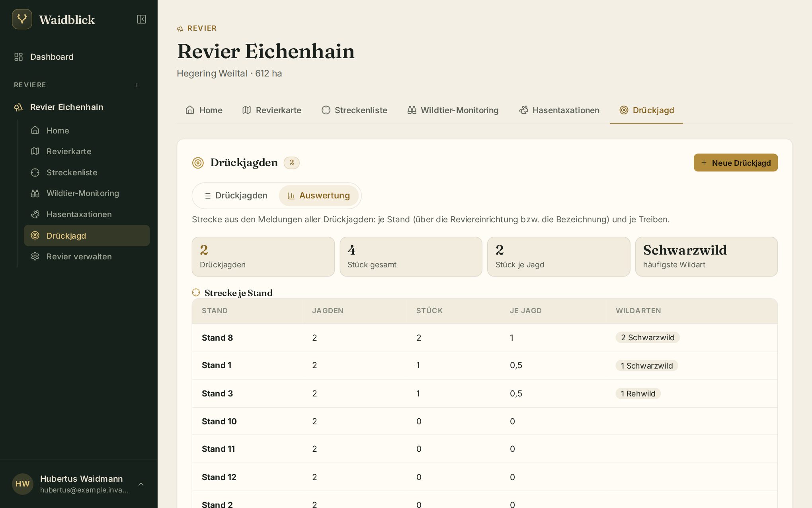Click the Drückjagden count badge 2
The image size is (812, 508).
click(292, 163)
